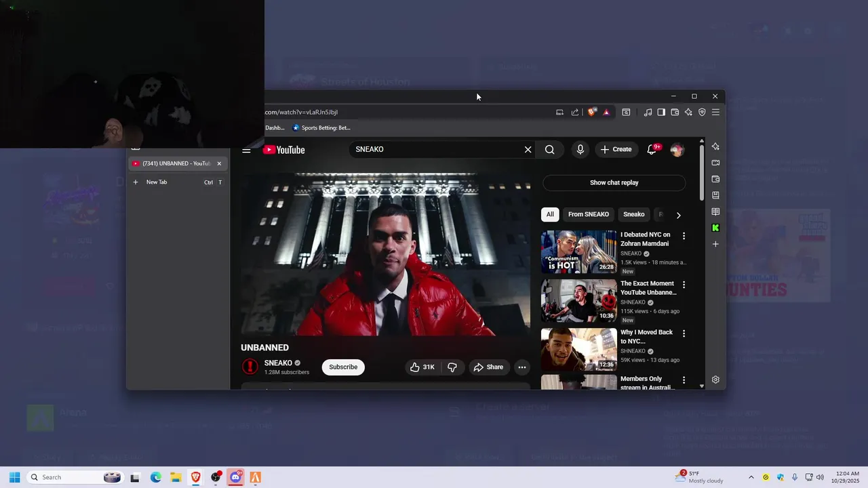Open the YouTube hamburger guide menu
This screenshot has width=868, height=488.
[x=246, y=150]
